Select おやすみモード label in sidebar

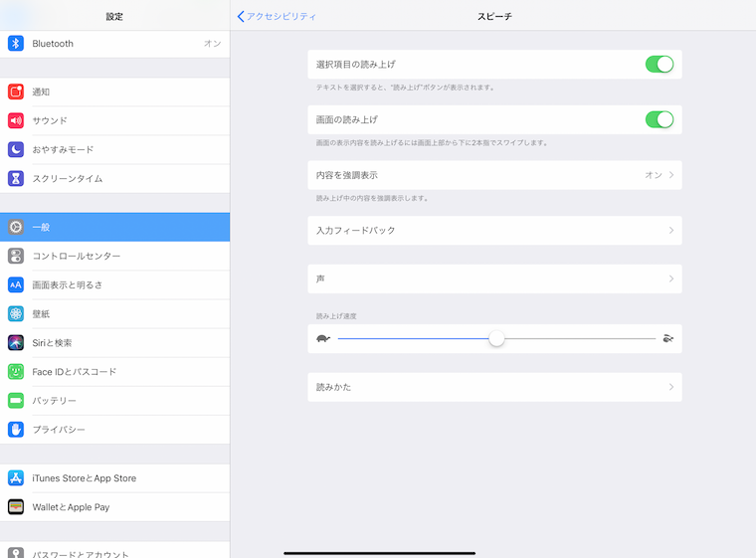[x=63, y=149]
